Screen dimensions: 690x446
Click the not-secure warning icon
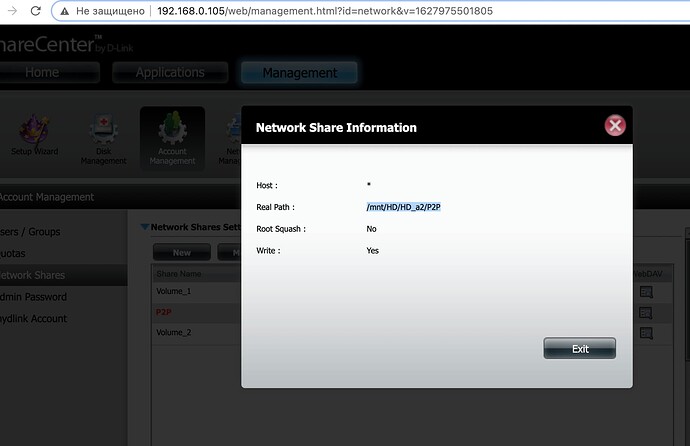coord(65,11)
